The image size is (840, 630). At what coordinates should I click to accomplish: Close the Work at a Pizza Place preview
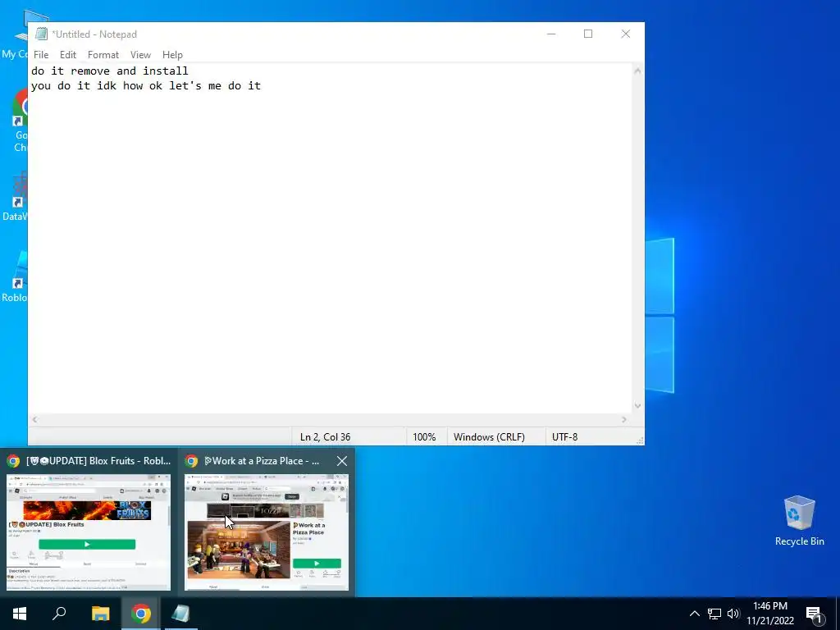(342, 461)
